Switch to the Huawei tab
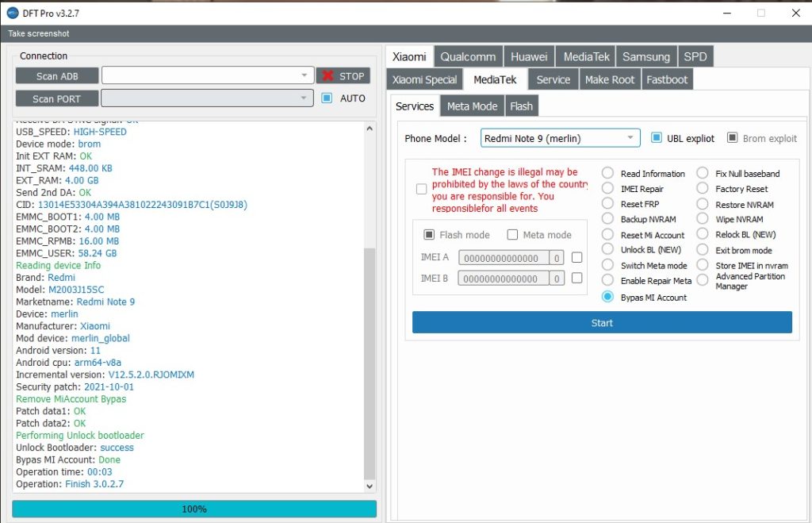The image size is (812, 523). 529,56
